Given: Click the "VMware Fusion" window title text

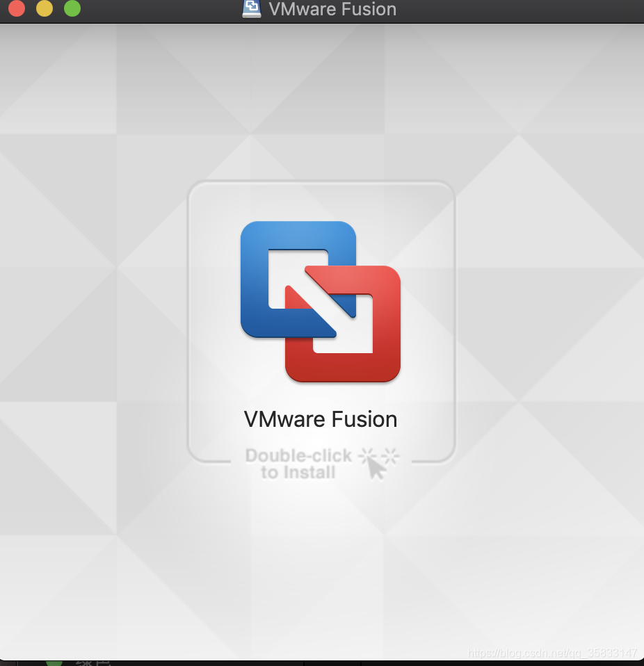Looking at the screenshot, I should pyautogui.click(x=332, y=9).
